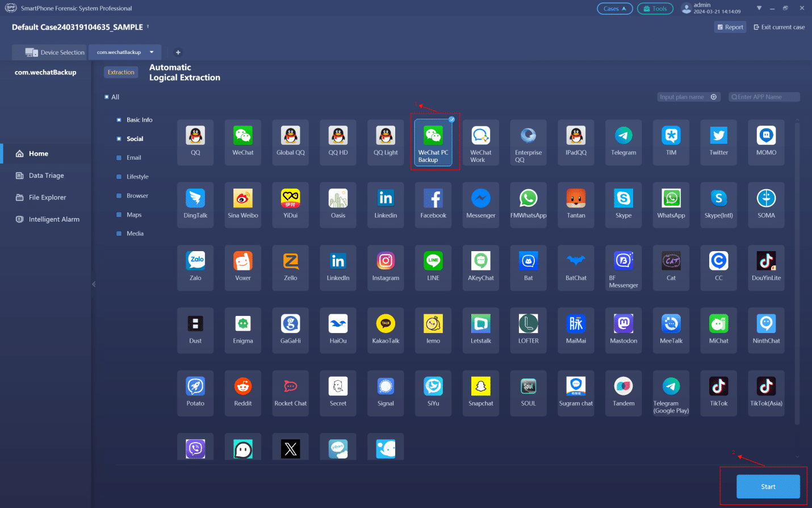Switch to the Device Selection tab
The width and height of the screenshot is (812, 508).
tap(49, 52)
